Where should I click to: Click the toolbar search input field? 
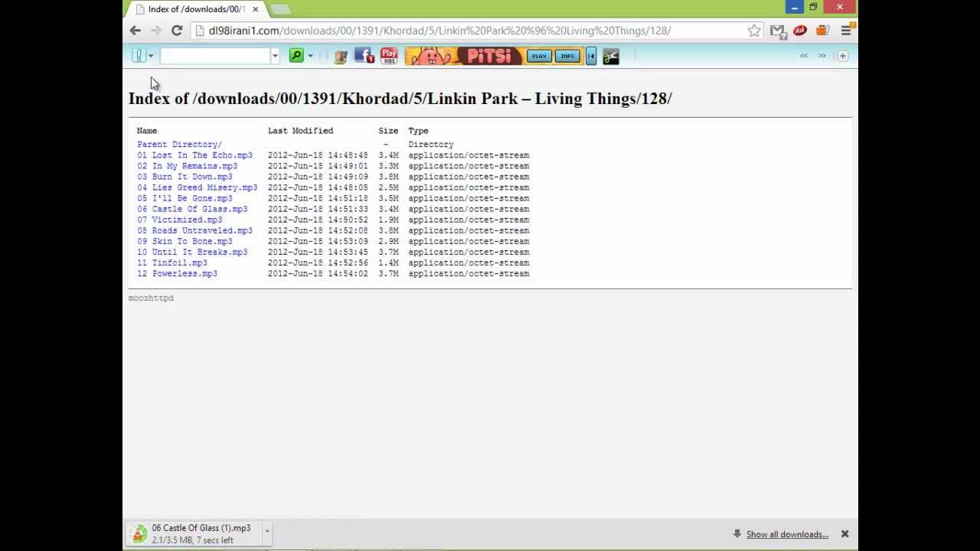tap(215, 56)
